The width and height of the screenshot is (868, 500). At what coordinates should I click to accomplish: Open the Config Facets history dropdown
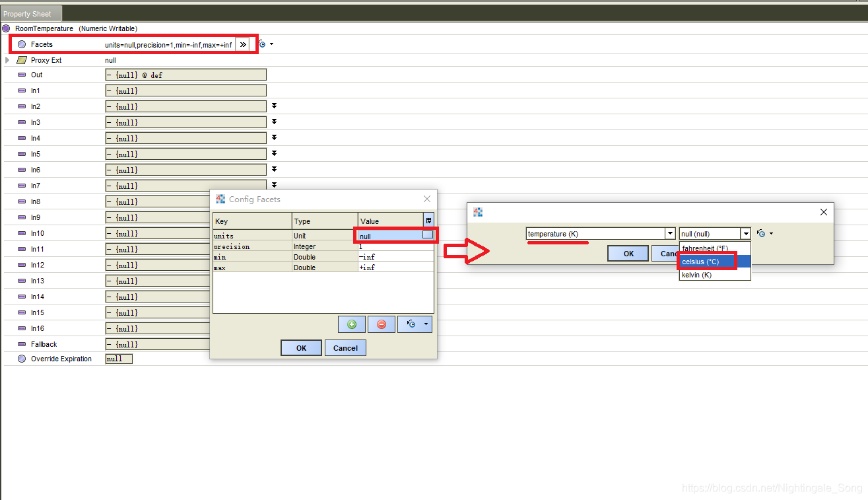(x=415, y=324)
